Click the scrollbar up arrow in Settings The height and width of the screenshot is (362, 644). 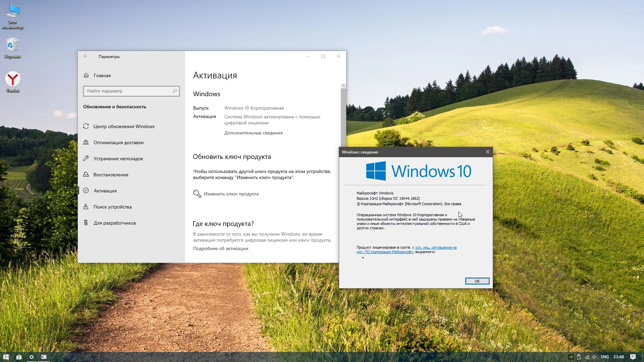pos(343,86)
